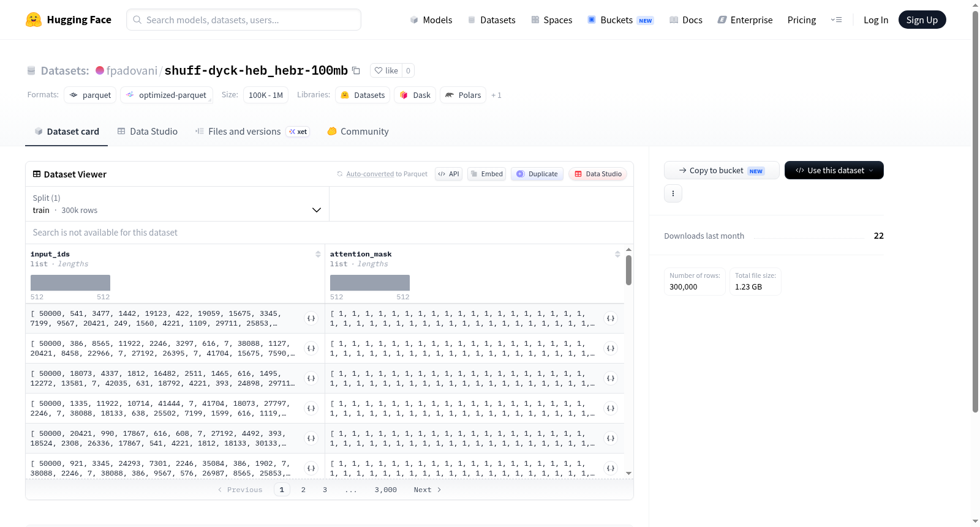Select the Dask library tag

coord(415,95)
